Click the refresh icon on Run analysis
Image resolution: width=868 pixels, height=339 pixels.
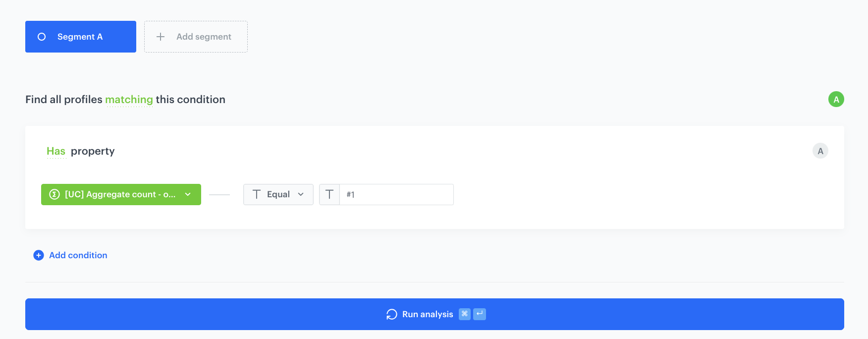(x=391, y=314)
